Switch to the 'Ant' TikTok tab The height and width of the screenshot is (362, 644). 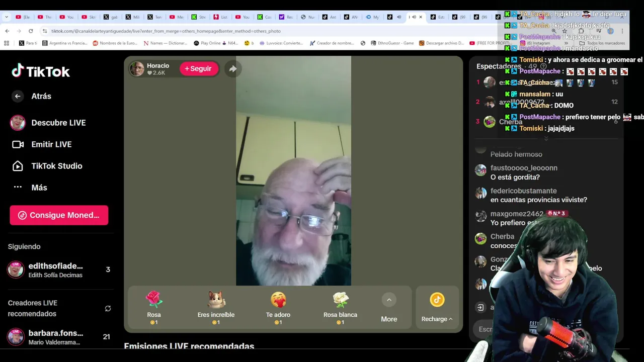click(329, 17)
